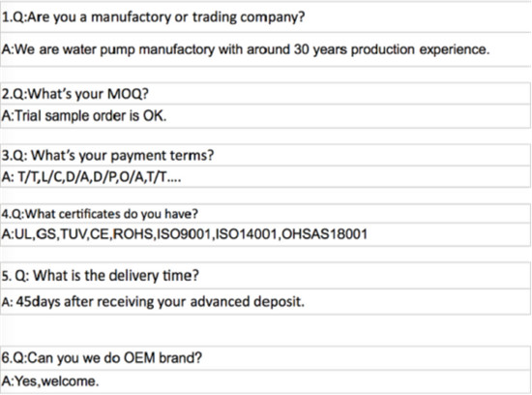Viewport: 532px width, 395px height.
Task: Click the OEM brand question row
Action: click(x=265, y=357)
